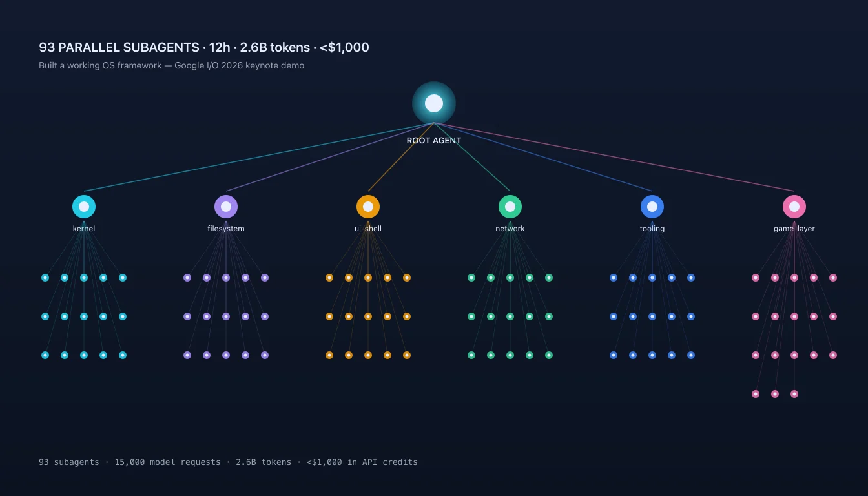Image resolution: width=868 pixels, height=496 pixels.
Task: Click the Google I/O 2026 keynote subtitle
Action: click(171, 65)
